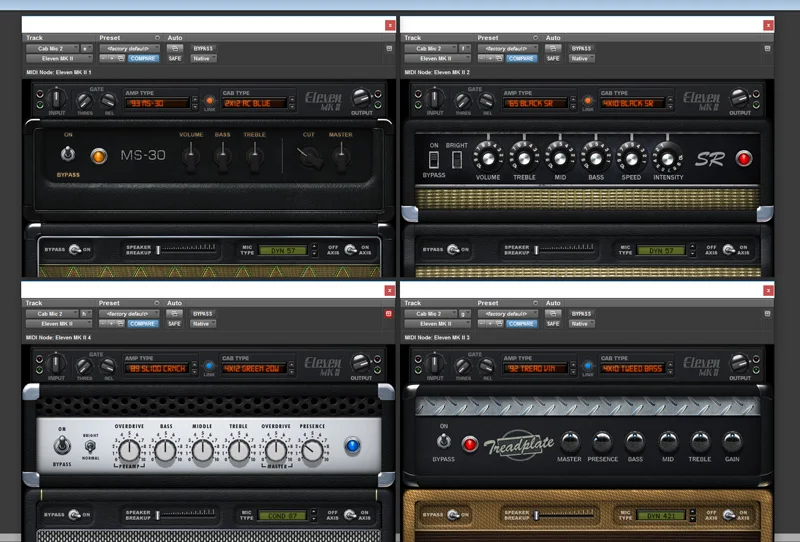Click the CUT knob on MS-30 amp
The height and width of the screenshot is (542, 800).
(311, 158)
